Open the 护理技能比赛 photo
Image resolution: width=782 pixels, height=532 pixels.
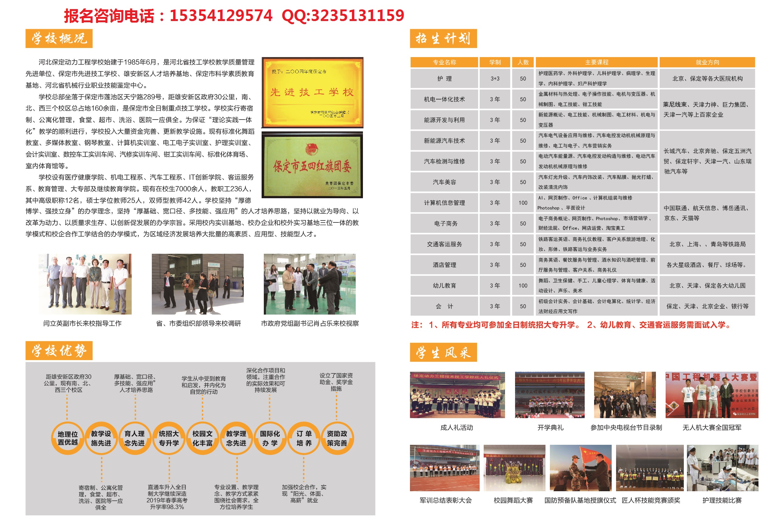pyautogui.click(x=722, y=468)
